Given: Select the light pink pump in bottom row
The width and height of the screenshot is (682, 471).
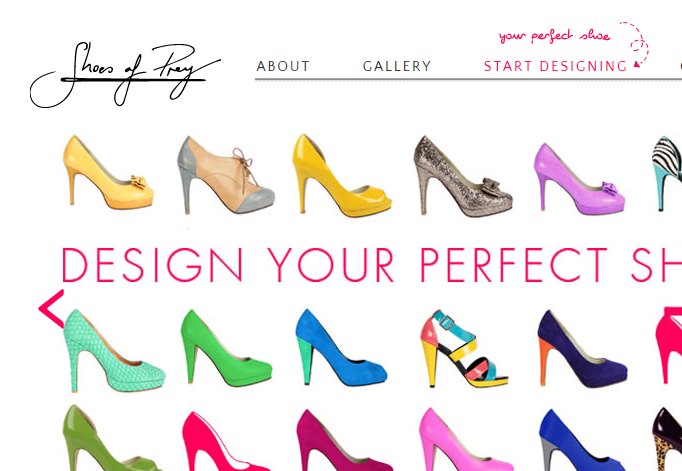Looking at the screenshot, I should tap(465, 439).
